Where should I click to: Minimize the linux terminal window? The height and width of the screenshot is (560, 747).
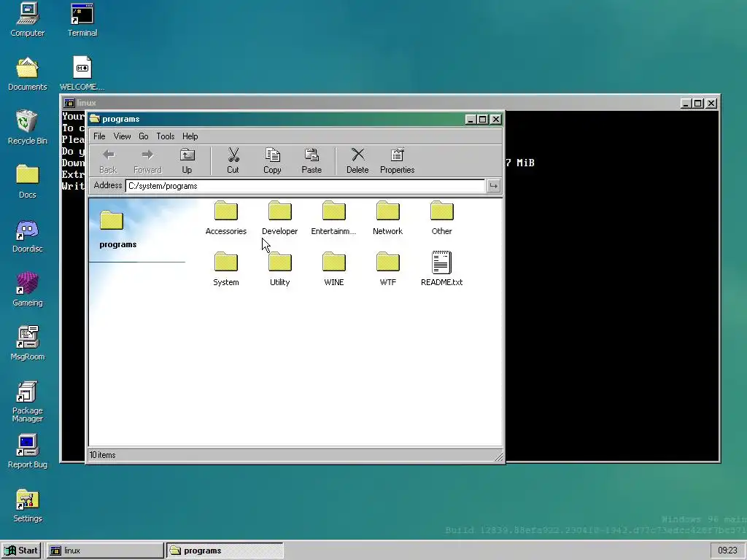tap(686, 104)
